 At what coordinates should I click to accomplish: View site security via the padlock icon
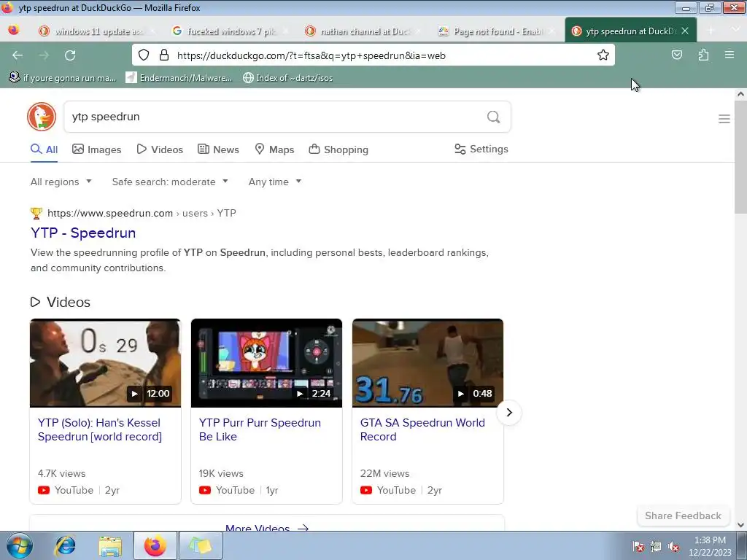[164, 55]
